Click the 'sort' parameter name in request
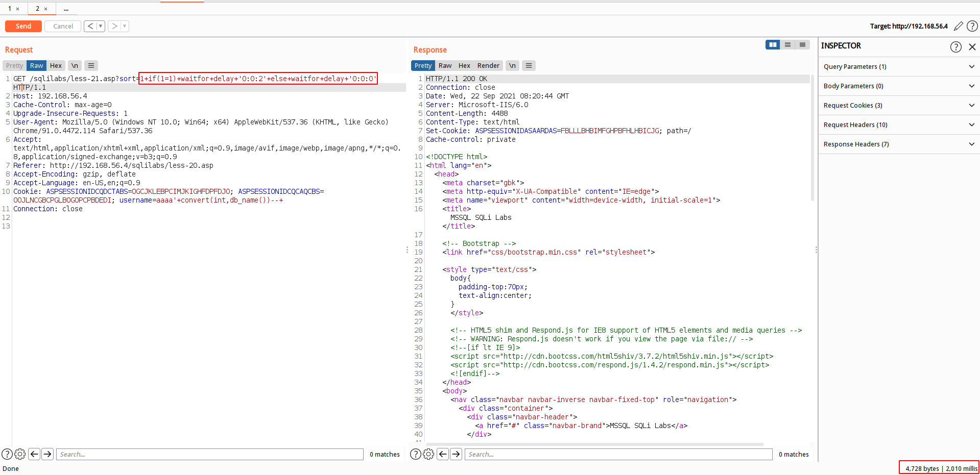Viewport: 980px width, 475px height. (x=127, y=79)
